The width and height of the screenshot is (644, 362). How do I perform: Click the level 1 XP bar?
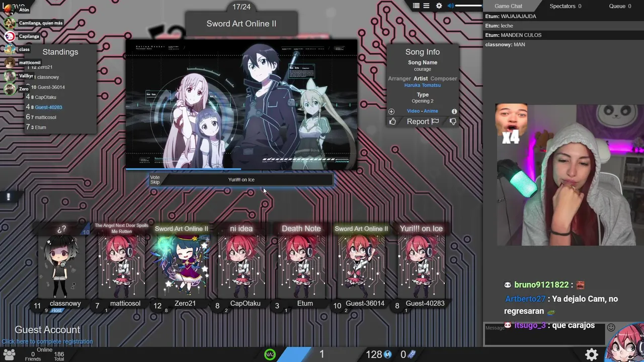pos(322,354)
